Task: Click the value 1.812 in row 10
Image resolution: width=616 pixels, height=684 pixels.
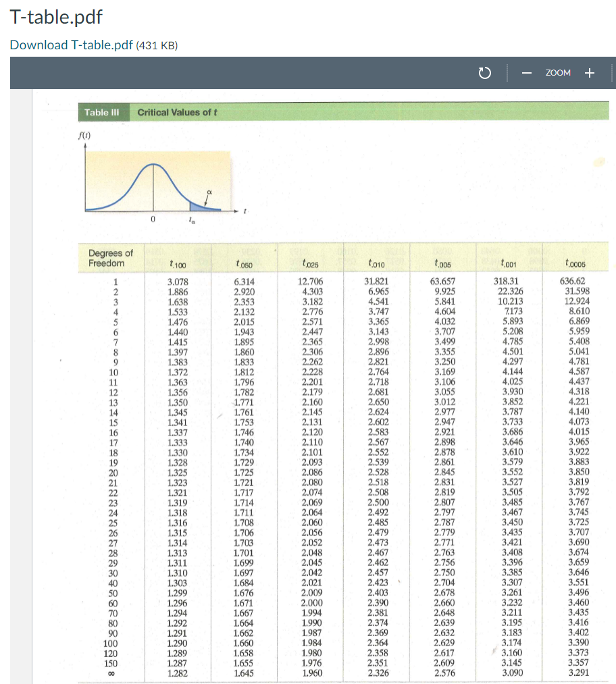Action: 245,372
